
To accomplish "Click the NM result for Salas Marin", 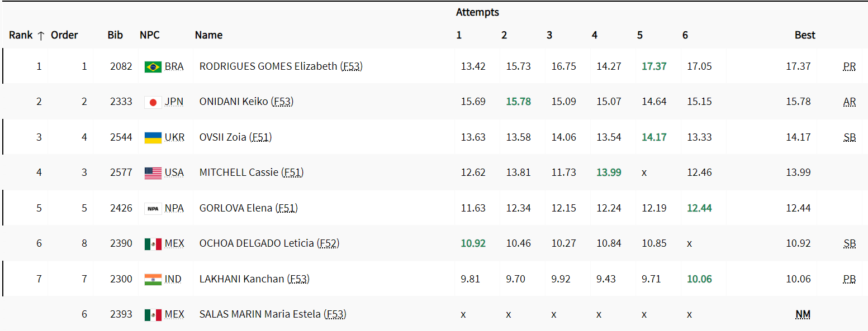I will (x=803, y=315).
